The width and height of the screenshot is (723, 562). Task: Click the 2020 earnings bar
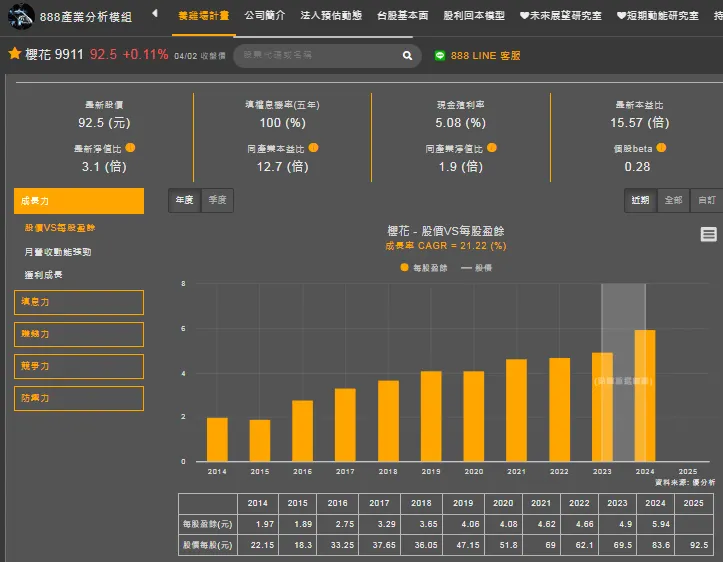tap(474, 416)
